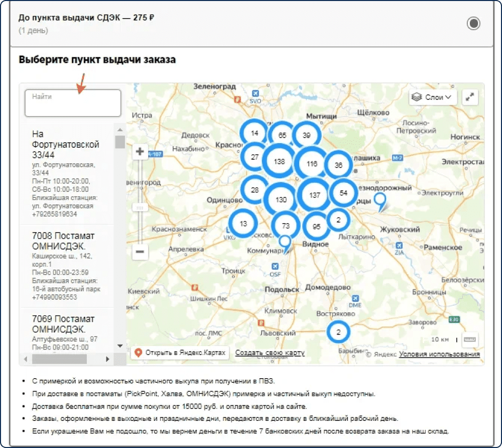
Task: Zoom in with the plus button
Action: (x=140, y=151)
